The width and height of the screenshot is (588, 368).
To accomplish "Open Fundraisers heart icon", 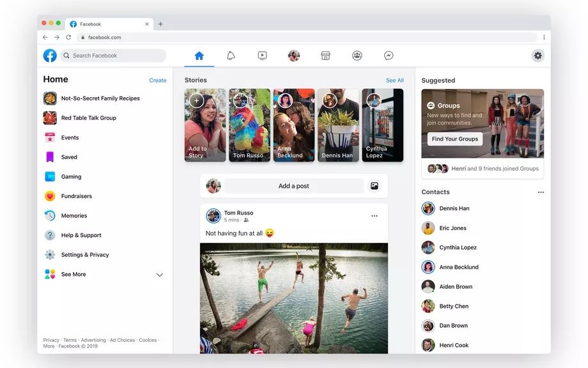I will (x=50, y=196).
